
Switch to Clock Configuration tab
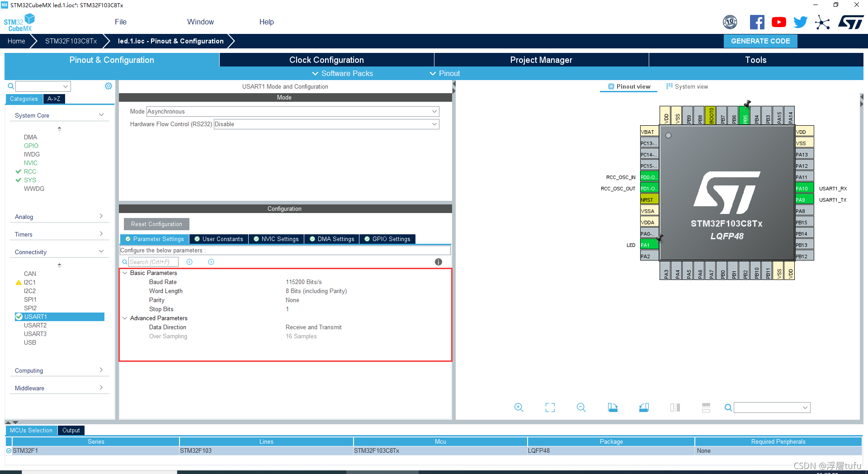click(x=326, y=60)
